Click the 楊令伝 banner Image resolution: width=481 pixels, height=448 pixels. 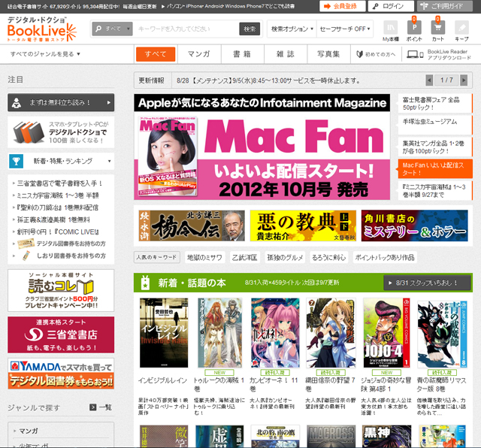(192, 226)
